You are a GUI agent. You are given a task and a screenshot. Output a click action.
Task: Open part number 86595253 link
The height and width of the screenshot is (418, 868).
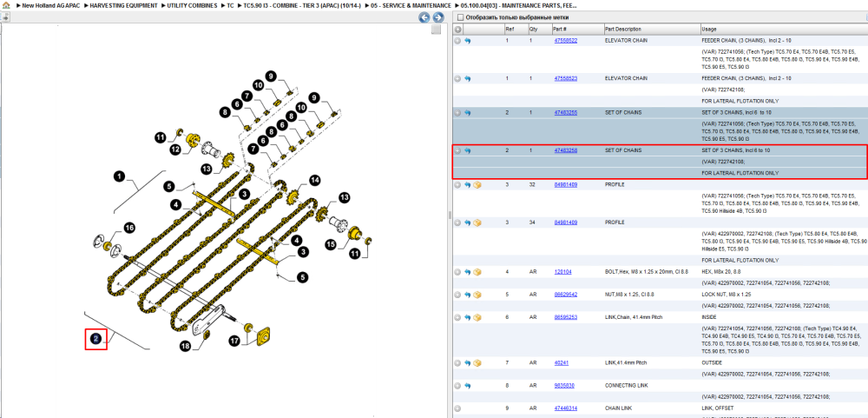566,317
